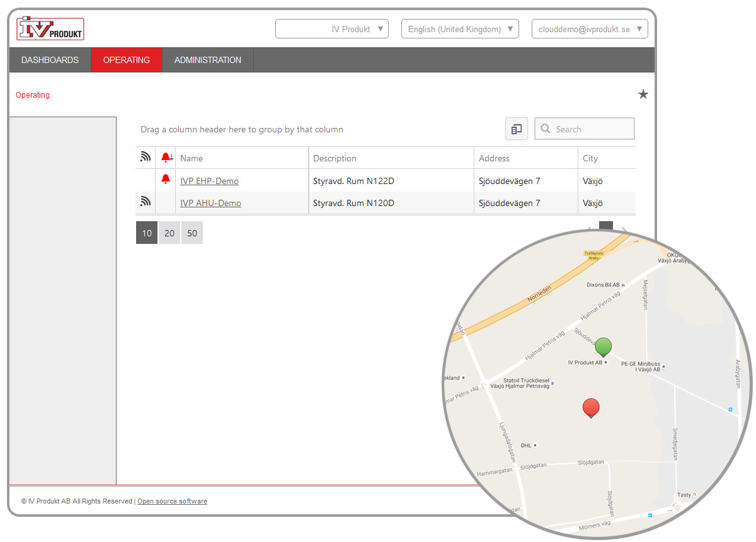Switch to the Dashboards tab
Screen dimensions: 756x542
pyautogui.click(x=50, y=60)
